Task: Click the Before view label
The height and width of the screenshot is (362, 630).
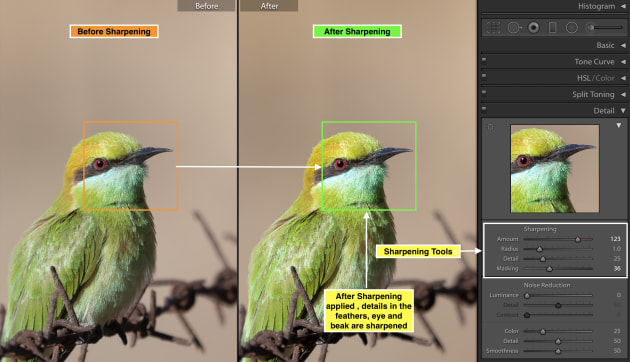Action: point(207,6)
